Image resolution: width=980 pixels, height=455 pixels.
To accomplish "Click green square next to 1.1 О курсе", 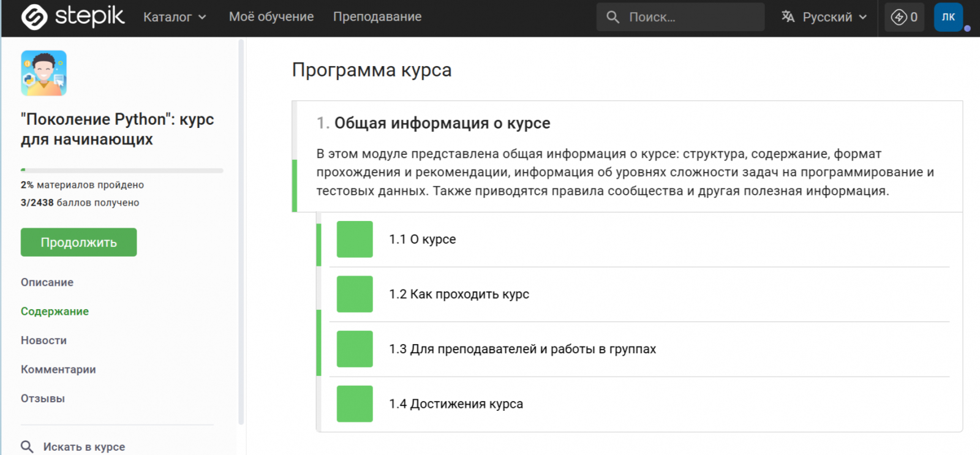I will 355,239.
